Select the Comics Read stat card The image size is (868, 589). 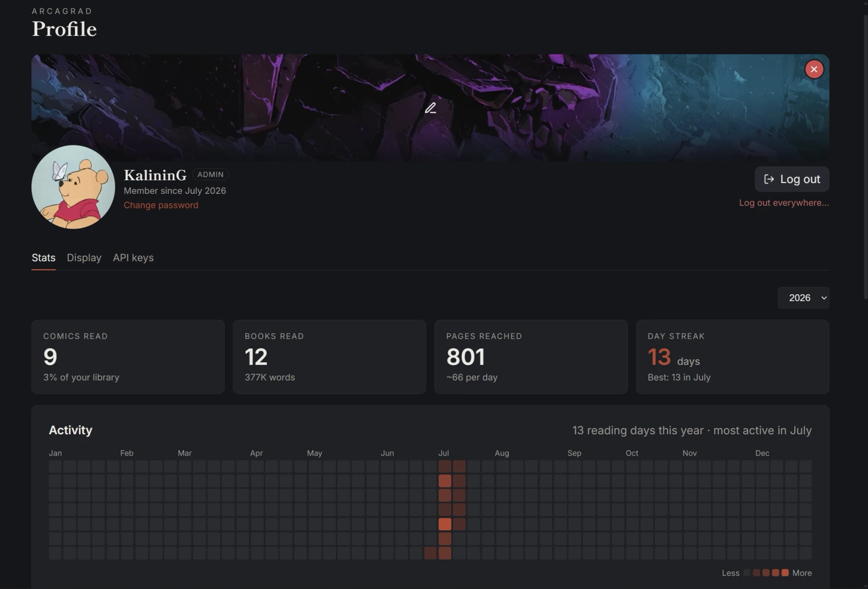[x=128, y=357]
